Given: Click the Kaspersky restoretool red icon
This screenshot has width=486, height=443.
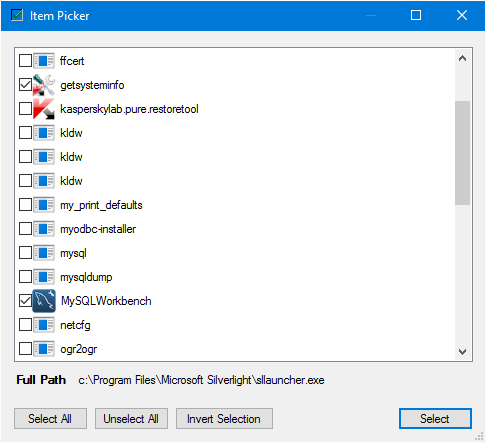Looking at the screenshot, I should (44, 109).
